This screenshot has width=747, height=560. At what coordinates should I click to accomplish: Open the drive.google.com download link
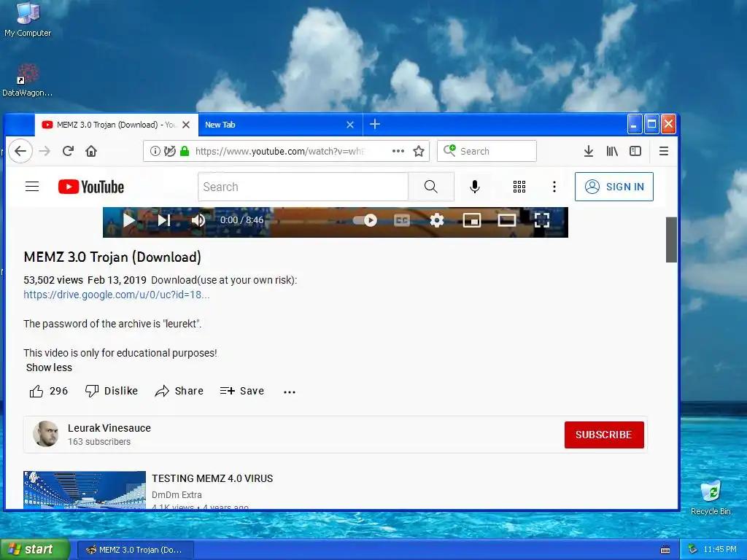point(117,295)
